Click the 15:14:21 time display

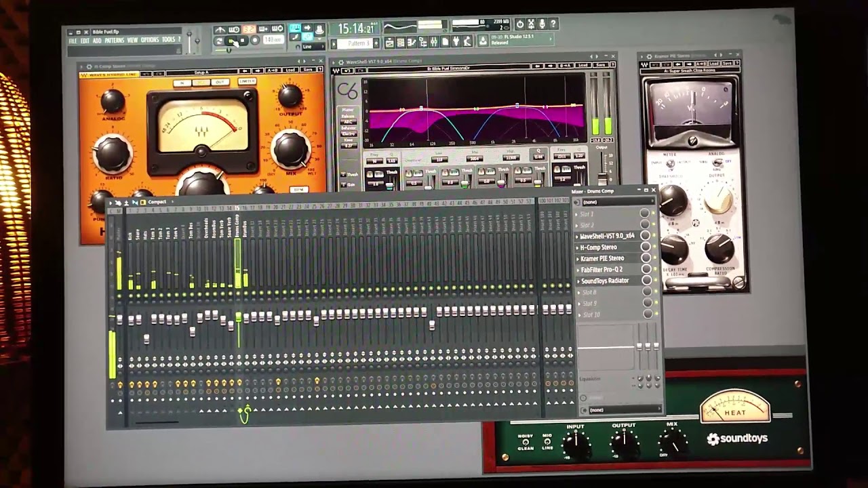356,29
